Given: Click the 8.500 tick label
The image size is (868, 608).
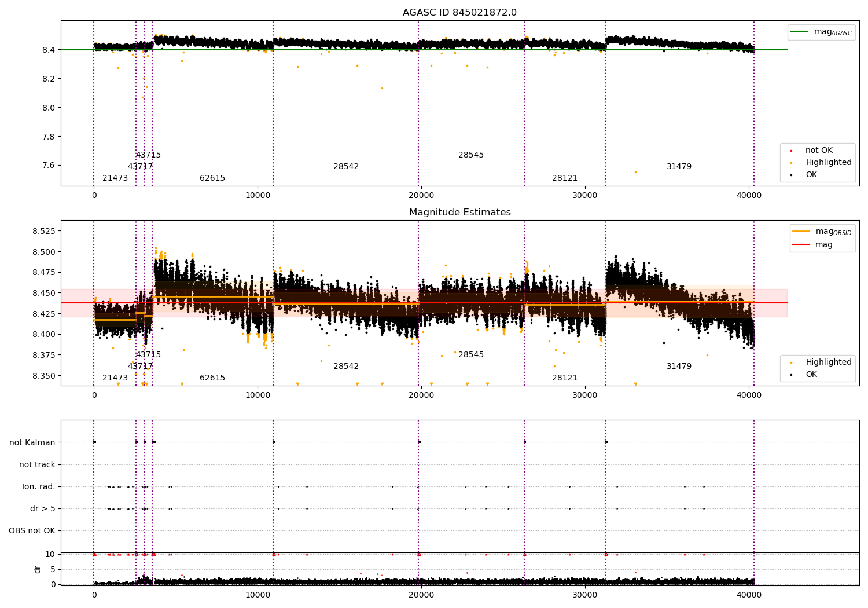Looking at the screenshot, I should (x=45, y=252).
